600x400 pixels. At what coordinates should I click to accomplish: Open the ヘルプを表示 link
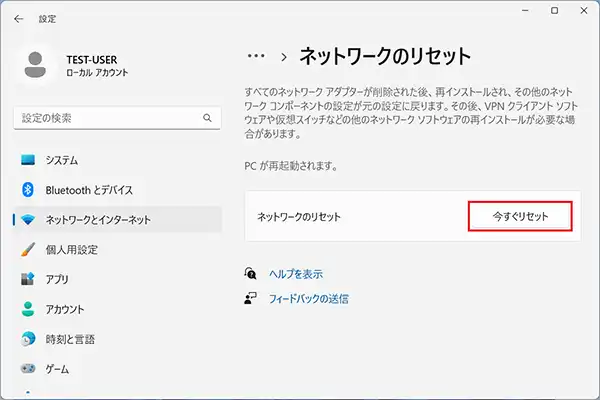pos(296,274)
